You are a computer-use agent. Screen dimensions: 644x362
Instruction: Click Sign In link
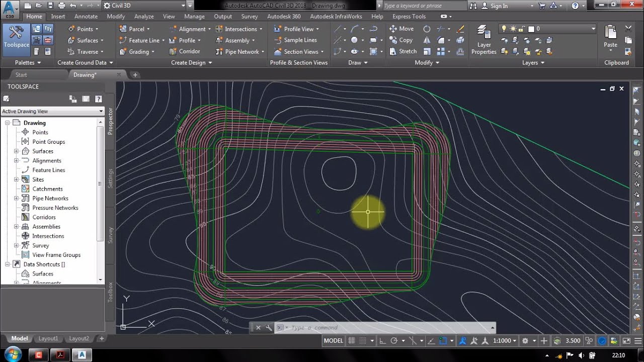coord(499,6)
